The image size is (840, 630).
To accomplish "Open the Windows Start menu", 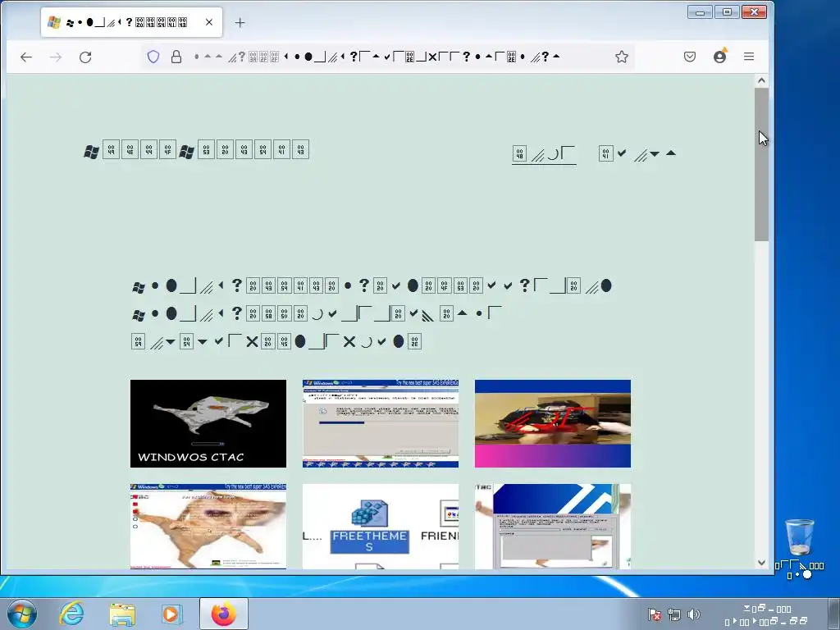I will click(x=22, y=614).
